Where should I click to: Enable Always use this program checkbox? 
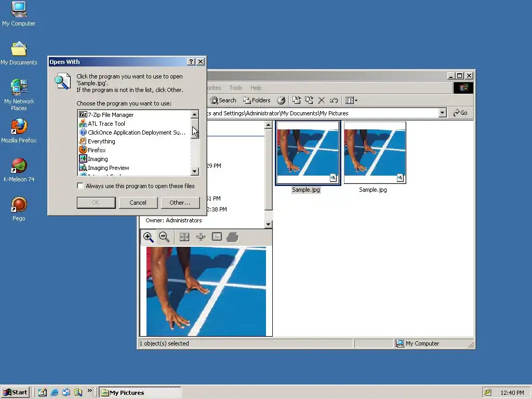pos(81,186)
